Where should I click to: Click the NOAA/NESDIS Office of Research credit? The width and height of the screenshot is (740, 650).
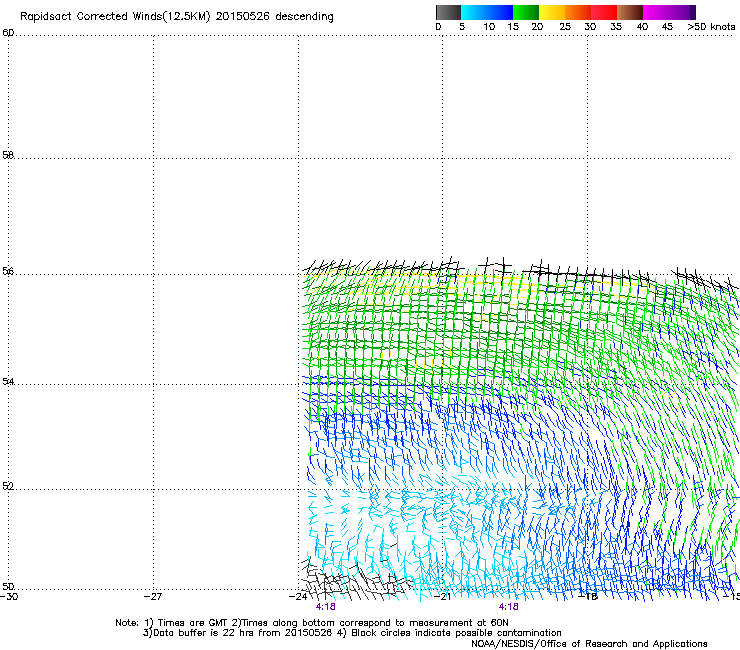coord(589,644)
